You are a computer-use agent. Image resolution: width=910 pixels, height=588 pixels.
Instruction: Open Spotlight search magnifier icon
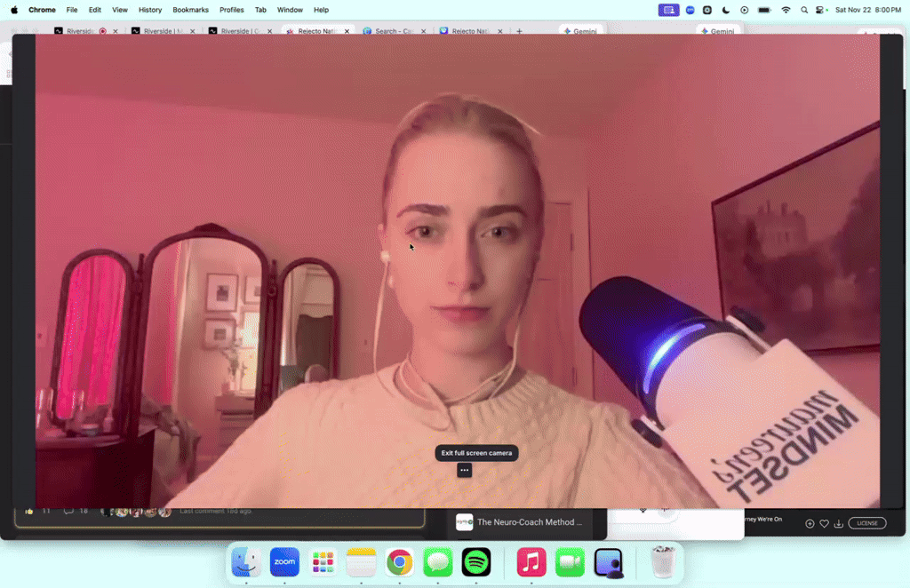(803, 10)
